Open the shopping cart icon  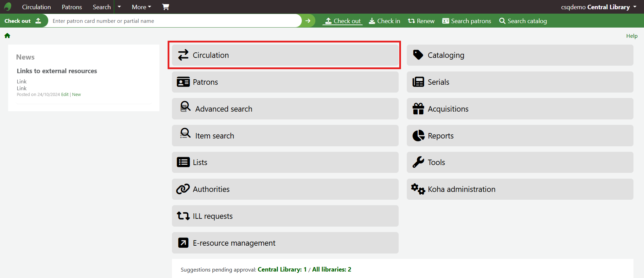tap(166, 7)
